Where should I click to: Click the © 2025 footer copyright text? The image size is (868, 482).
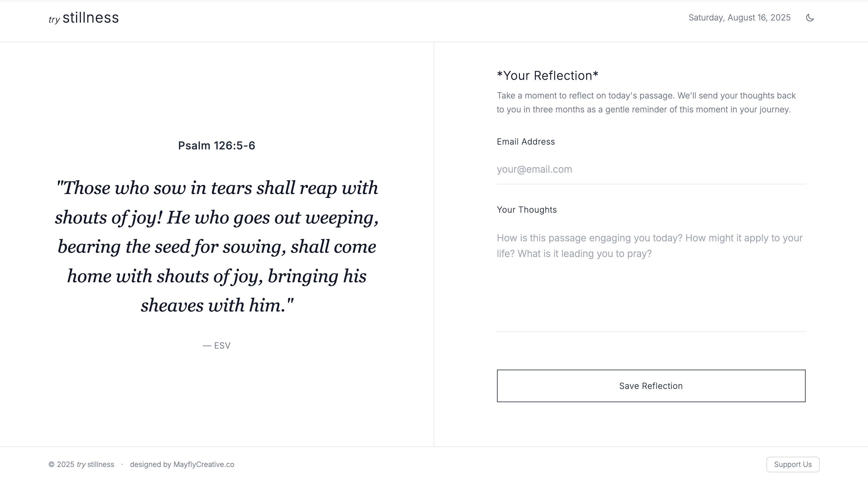coord(61,465)
